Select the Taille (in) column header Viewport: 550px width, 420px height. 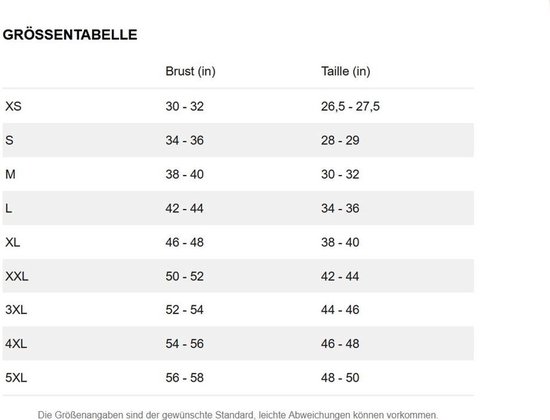tap(346, 71)
